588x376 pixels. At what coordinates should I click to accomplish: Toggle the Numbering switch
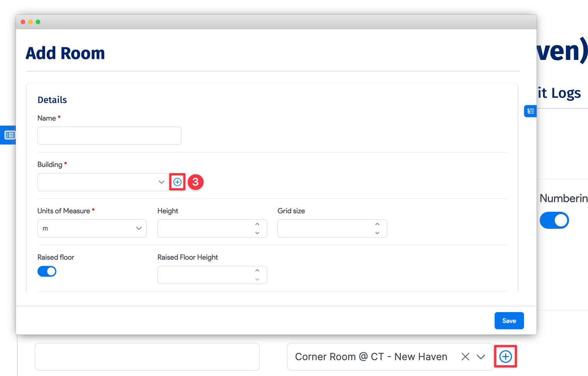pyautogui.click(x=554, y=220)
